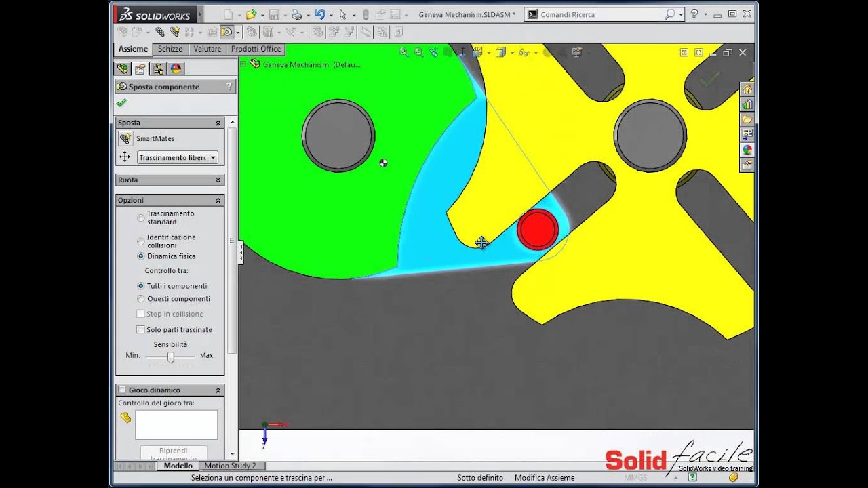Screen dimensions: 868x488
Task: Click the Hide/Show items glasses icon
Action: [523, 52]
